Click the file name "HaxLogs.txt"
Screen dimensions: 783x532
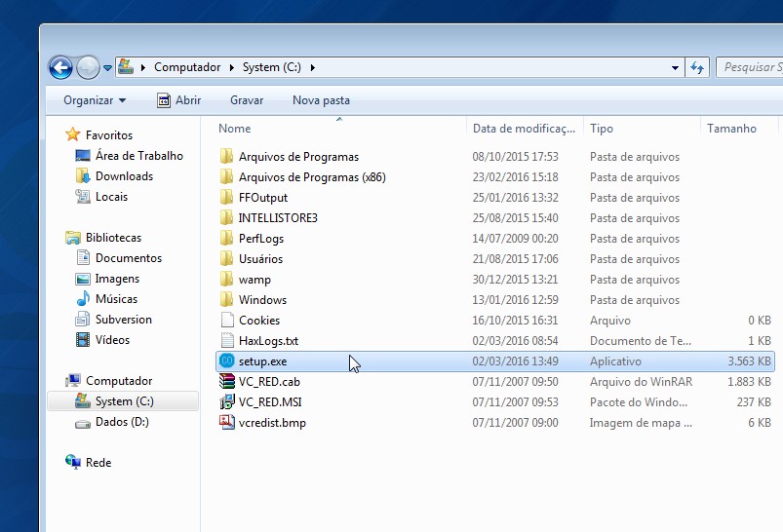click(x=269, y=341)
